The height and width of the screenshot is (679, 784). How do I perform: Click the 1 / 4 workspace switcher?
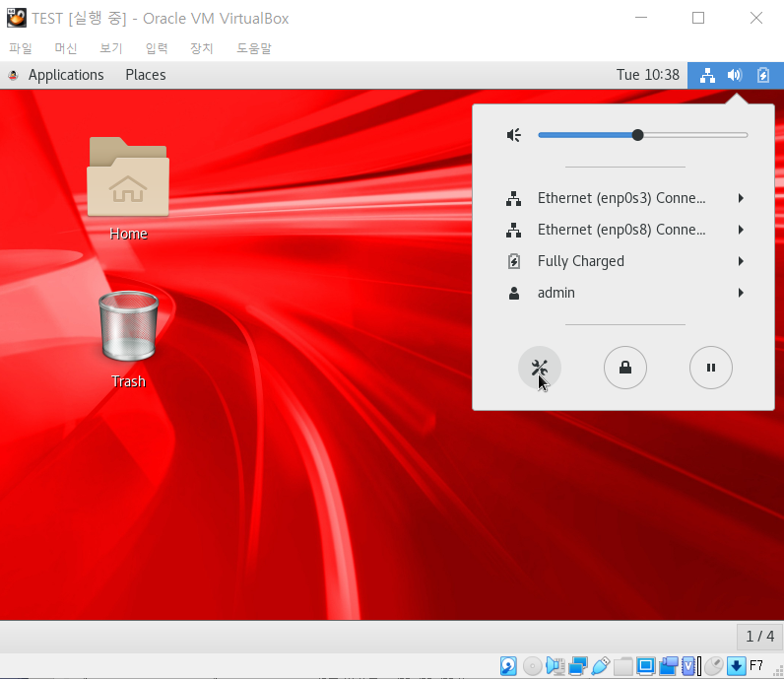(759, 637)
